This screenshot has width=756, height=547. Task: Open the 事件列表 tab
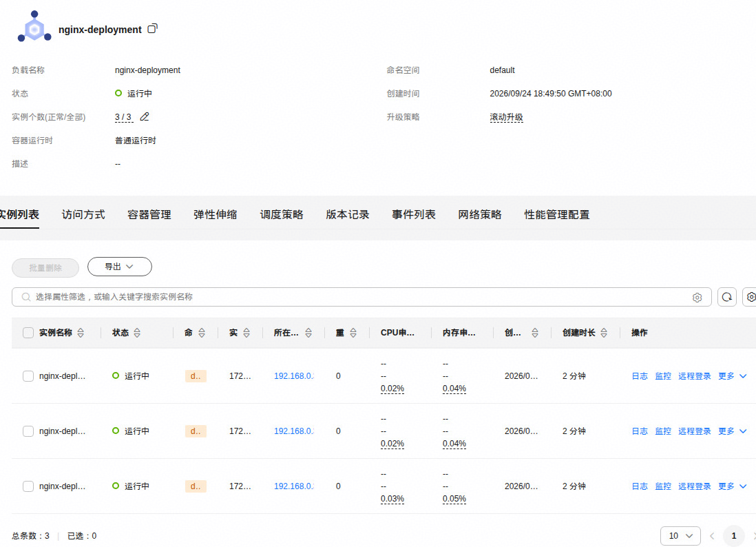coord(414,215)
